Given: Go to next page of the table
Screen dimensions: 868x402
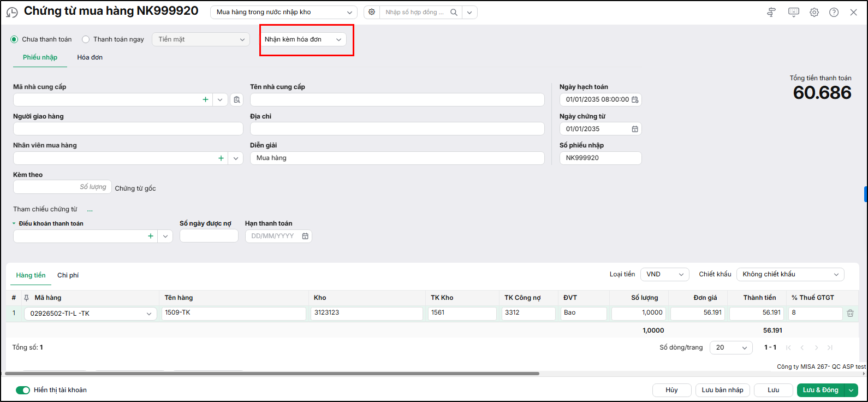Looking at the screenshot, I should click(816, 347).
